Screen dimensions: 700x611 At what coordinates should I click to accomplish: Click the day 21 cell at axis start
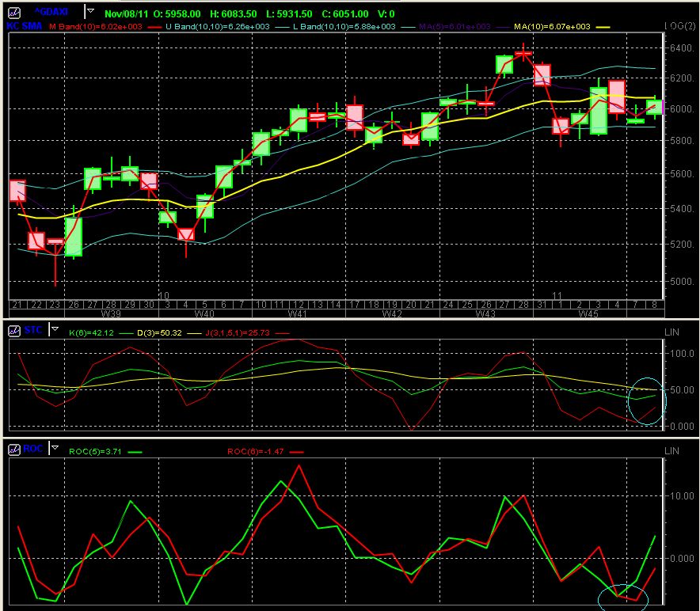click(17, 305)
